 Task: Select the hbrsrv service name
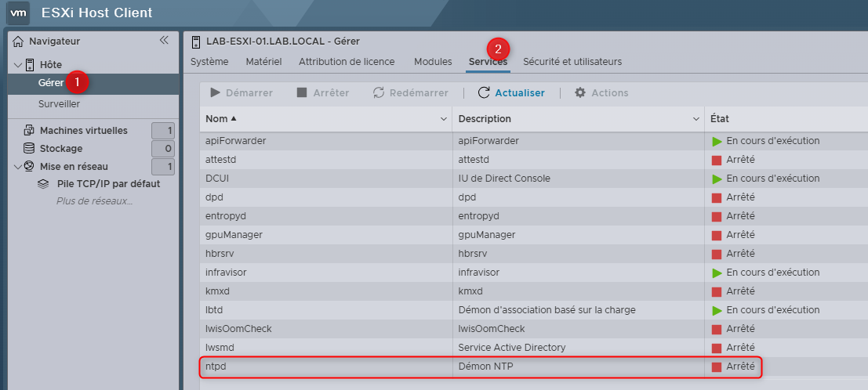pos(219,254)
